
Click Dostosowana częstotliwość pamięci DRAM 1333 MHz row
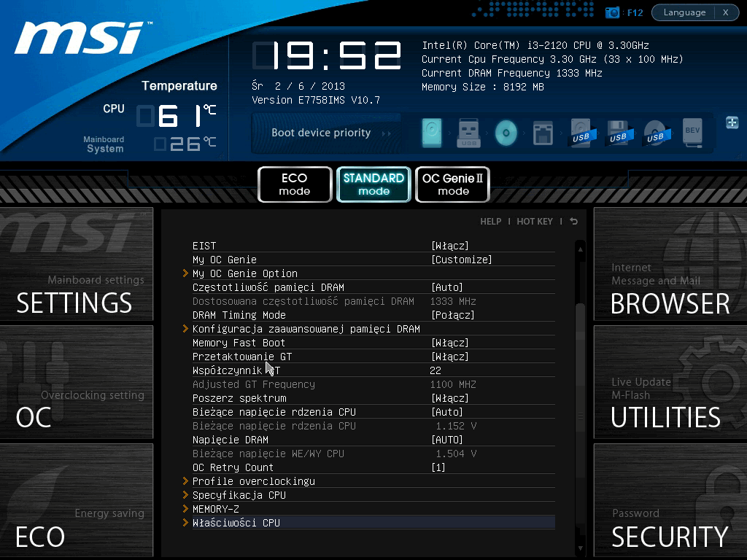tap(373, 301)
